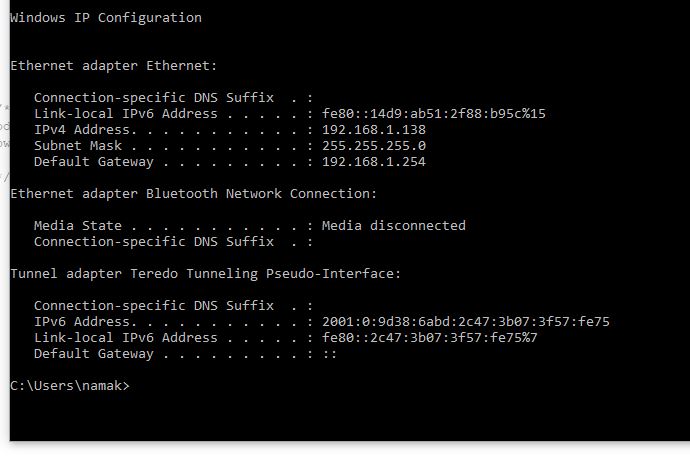
Task: Click the subnet mask value 255.255.255.0
Action: (x=374, y=146)
